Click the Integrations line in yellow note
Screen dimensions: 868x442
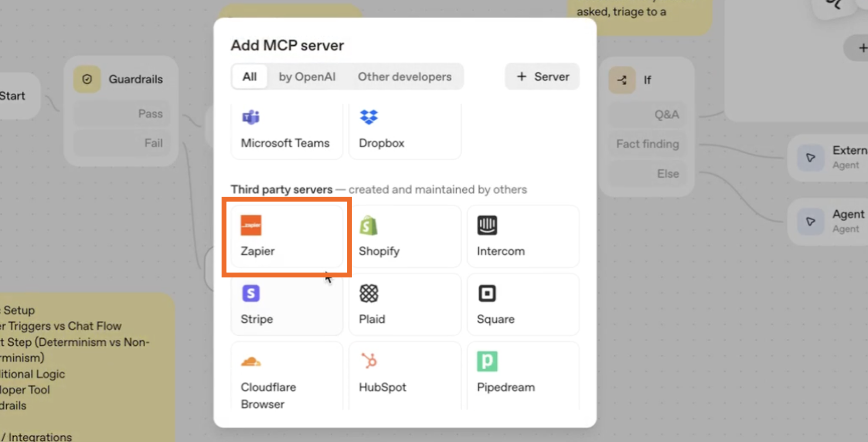[x=37, y=437]
